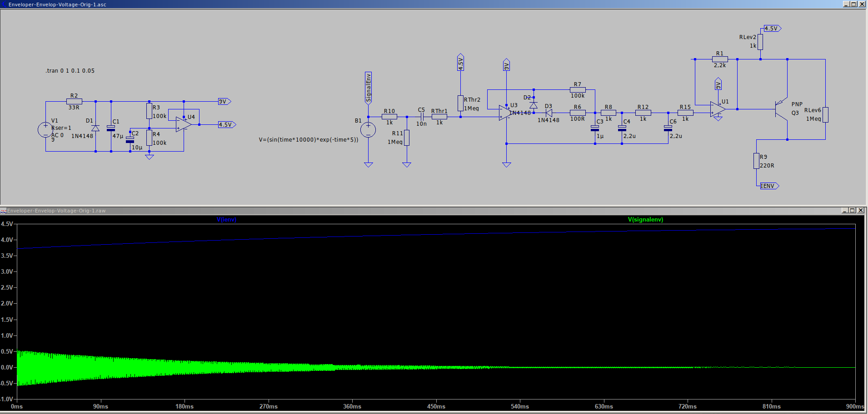Focus the Enveloper .raw waveform title bar
The image size is (868, 414).
click(x=409, y=211)
